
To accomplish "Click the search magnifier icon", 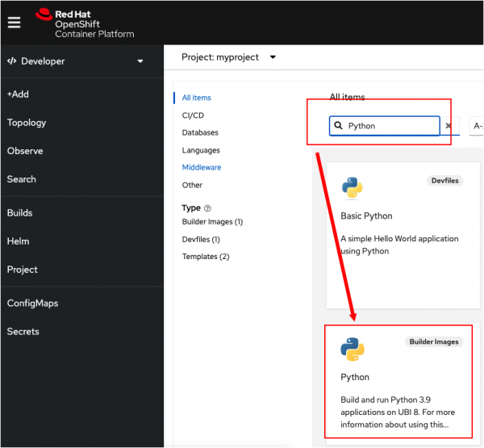I will coord(338,126).
